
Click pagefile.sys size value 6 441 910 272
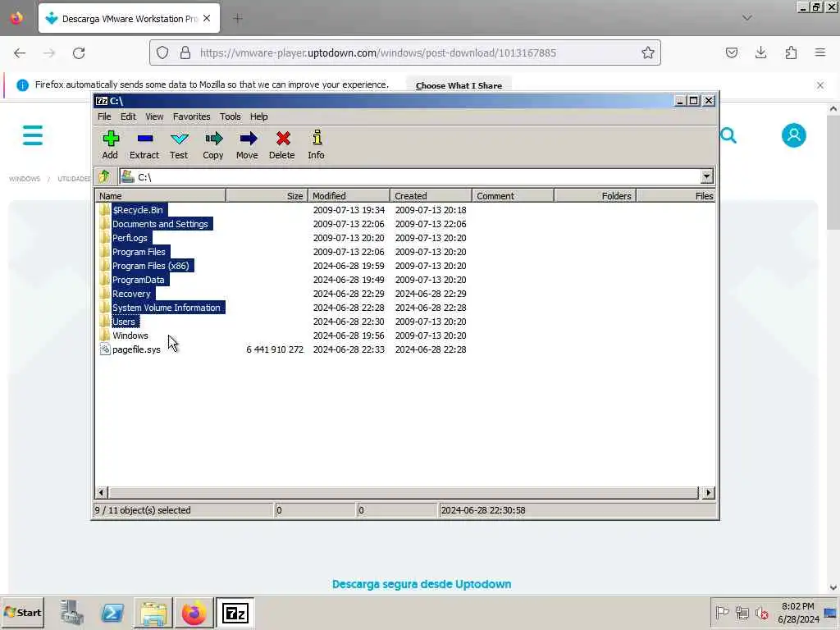pos(275,349)
